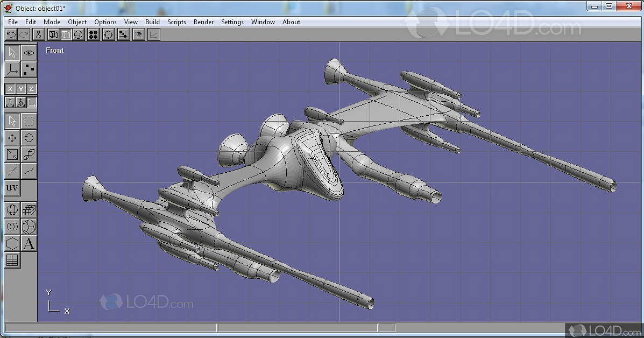Viewport: 644px width, 338px height.
Task: Choose the Move tool with four arrows
Action: click(12, 138)
